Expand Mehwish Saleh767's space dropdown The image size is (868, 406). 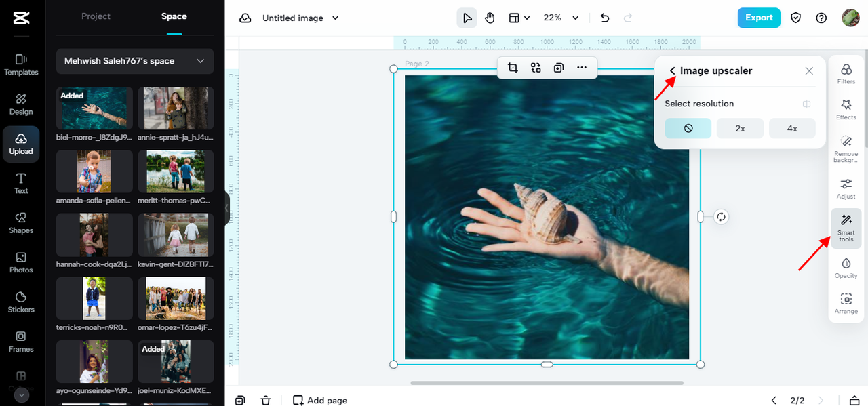135,61
